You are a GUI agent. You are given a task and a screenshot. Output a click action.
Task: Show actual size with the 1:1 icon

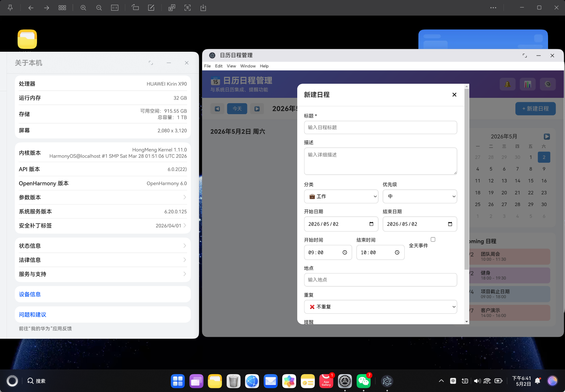coord(115,8)
